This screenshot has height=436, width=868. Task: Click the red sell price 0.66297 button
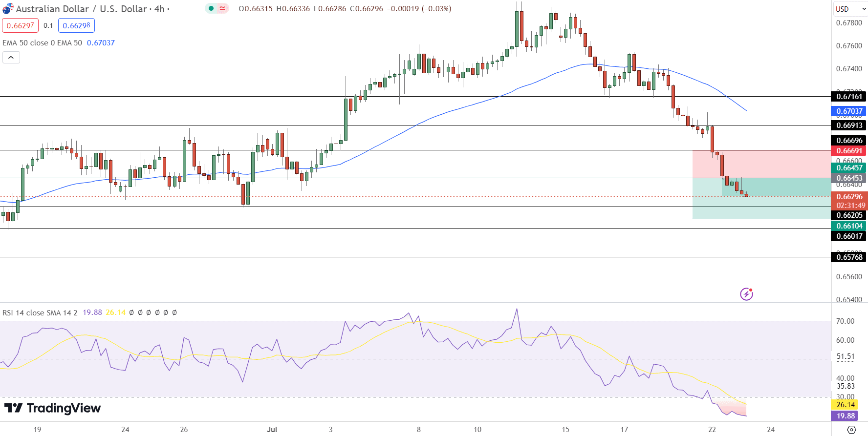(21, 25)
